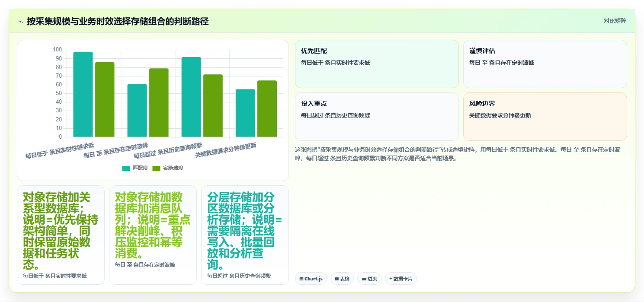Select the 投入重点 card
The height and width of the screenshot is (302, 644).
coord(377,117)
